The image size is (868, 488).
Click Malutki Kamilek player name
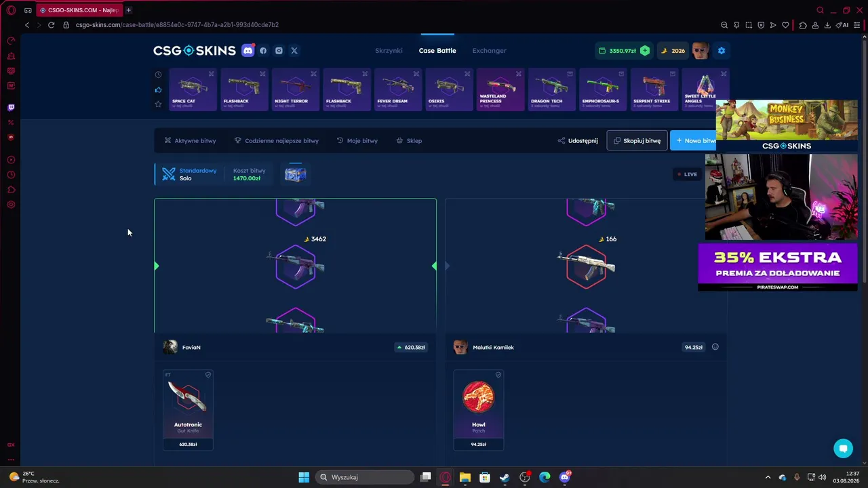point(493,347)
